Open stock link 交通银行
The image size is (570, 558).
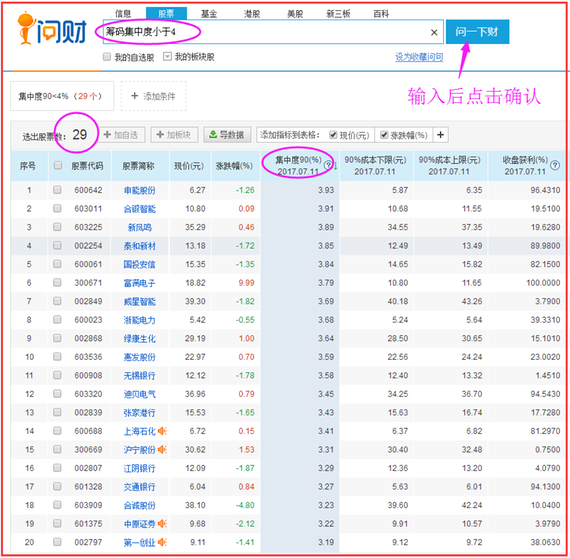coord(139,487)
